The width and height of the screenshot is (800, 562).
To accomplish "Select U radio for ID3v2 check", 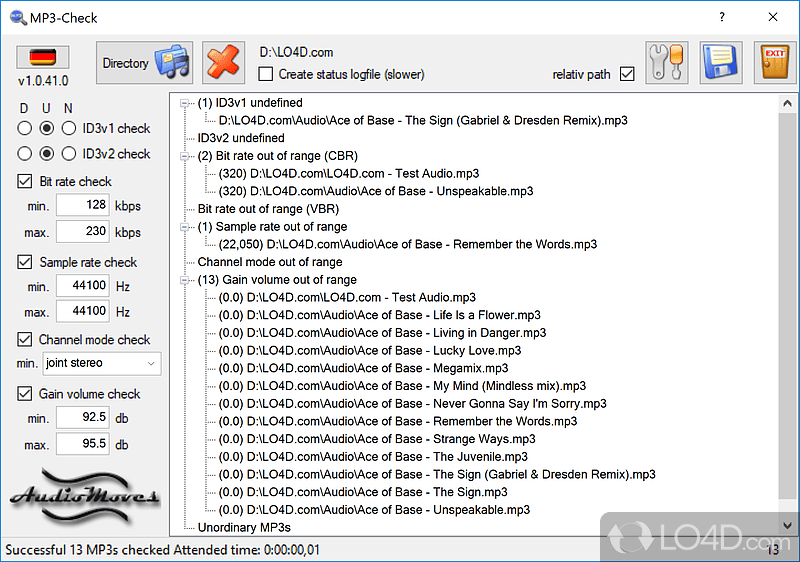I will click(46, 154).
